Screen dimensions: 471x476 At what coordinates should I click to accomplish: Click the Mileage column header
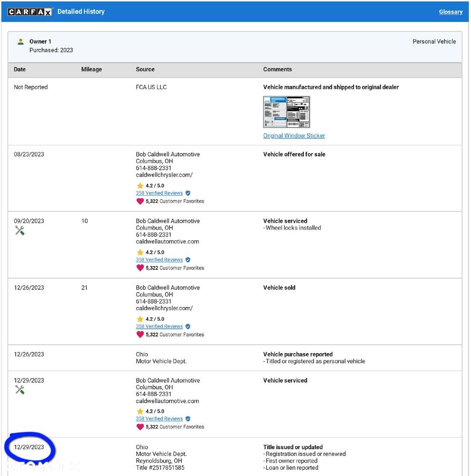[92, 69]
